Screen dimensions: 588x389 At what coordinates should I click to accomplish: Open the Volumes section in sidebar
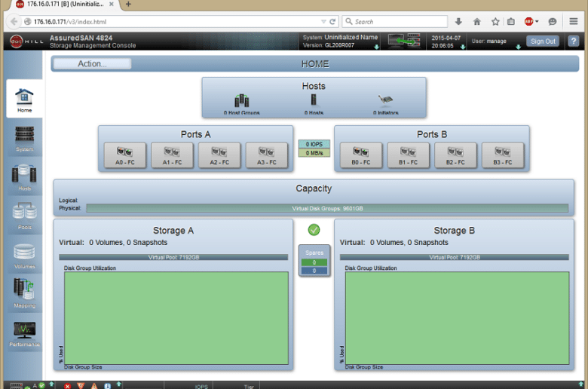pyautogui.click(x=24, y=256)
